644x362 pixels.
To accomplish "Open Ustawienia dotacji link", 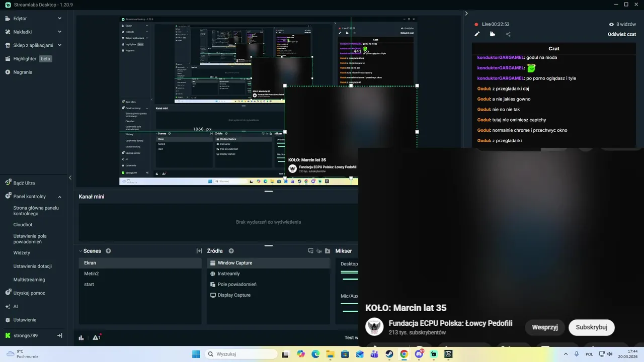I will coord(33,266).
